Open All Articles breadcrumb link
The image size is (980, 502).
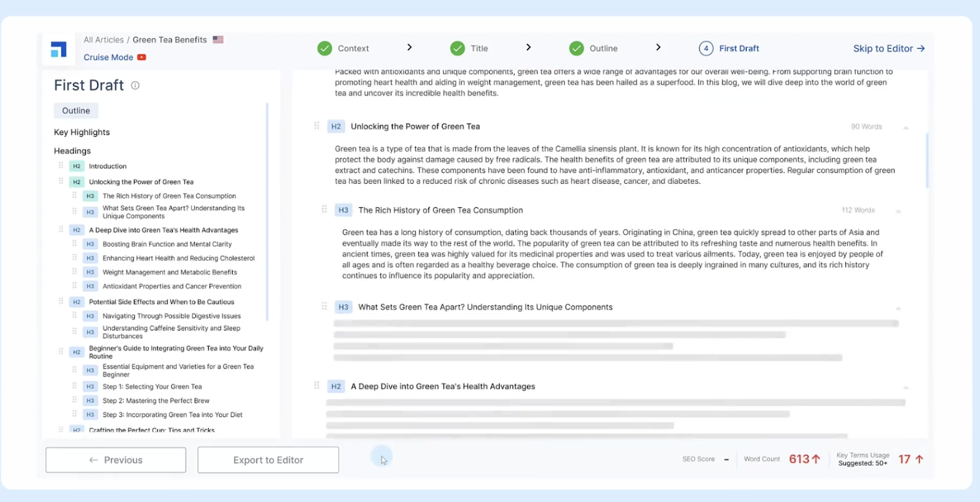coord(104,40)
